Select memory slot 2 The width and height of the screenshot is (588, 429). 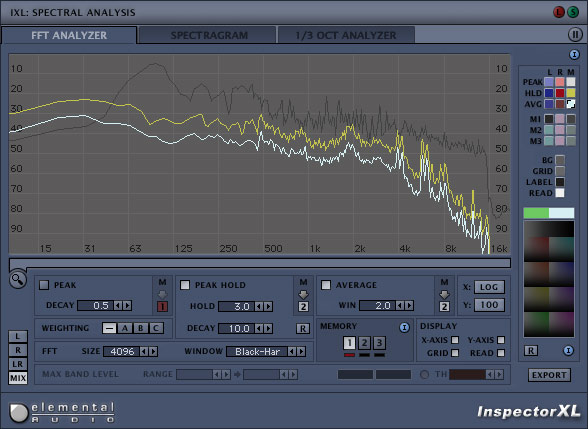(x=364, y=342)
